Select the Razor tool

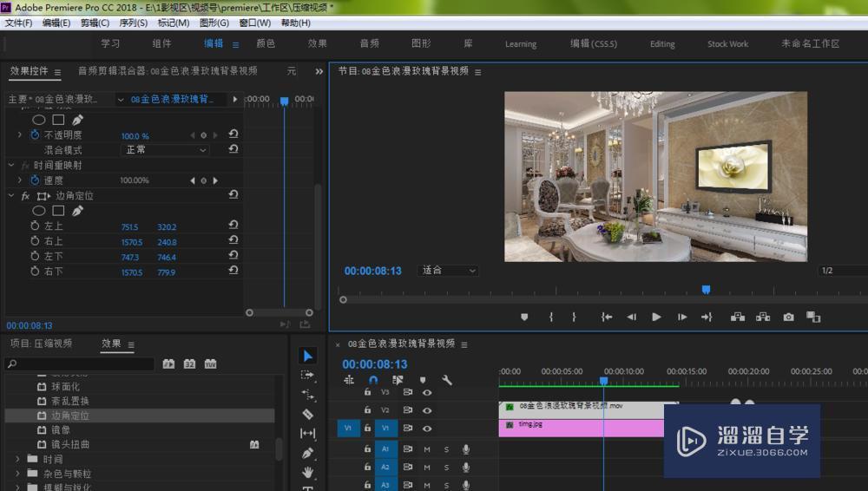tap(308, 414)
